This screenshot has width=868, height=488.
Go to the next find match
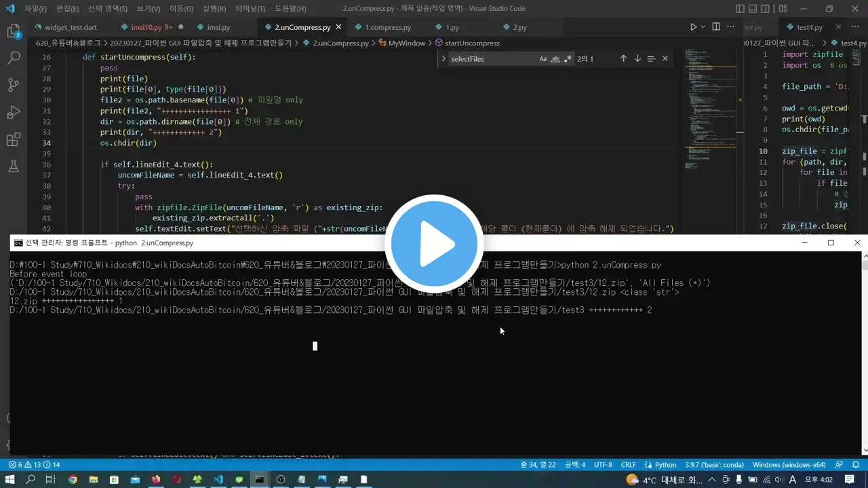point(637,59)
